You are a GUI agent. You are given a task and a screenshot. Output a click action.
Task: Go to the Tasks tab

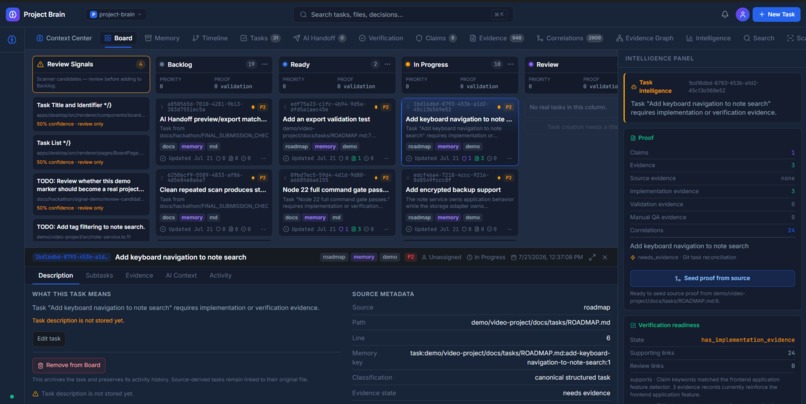pos(260,38)
